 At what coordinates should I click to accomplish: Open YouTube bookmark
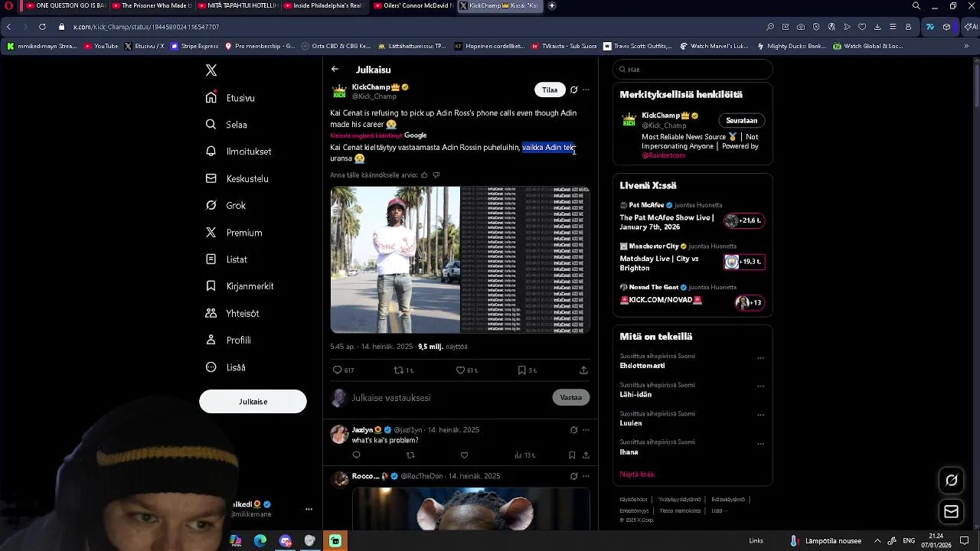coord(101,46)
